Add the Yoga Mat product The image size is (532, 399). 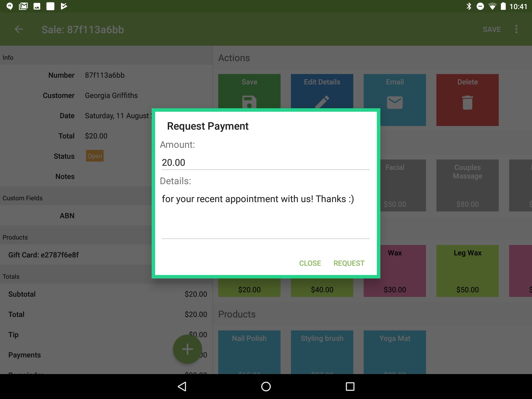click(x=395, y=352)
